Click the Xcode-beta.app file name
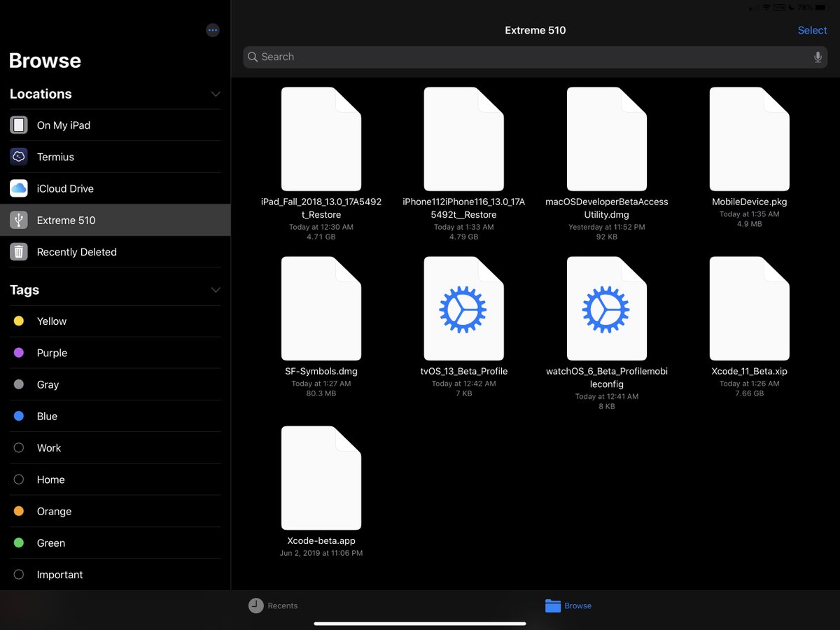This screenshot has width=840, height=630. (x=321, y=540)
